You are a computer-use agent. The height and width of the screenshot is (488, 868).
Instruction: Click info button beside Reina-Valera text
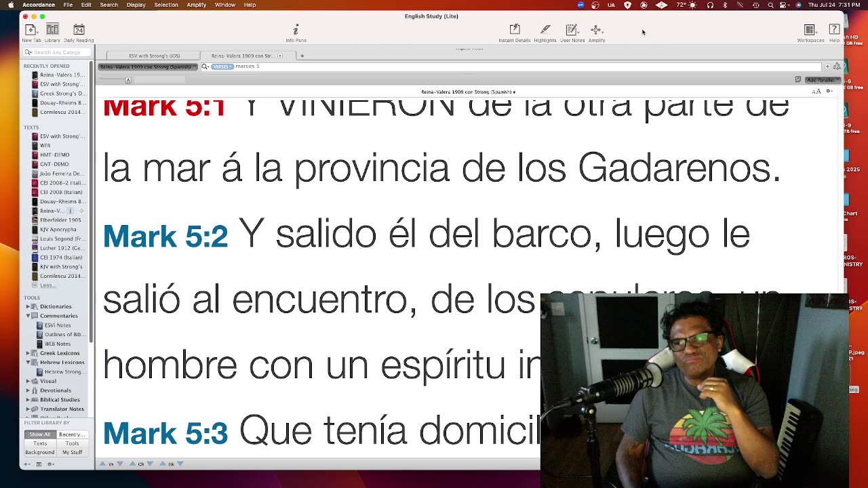tap(71, 211)
